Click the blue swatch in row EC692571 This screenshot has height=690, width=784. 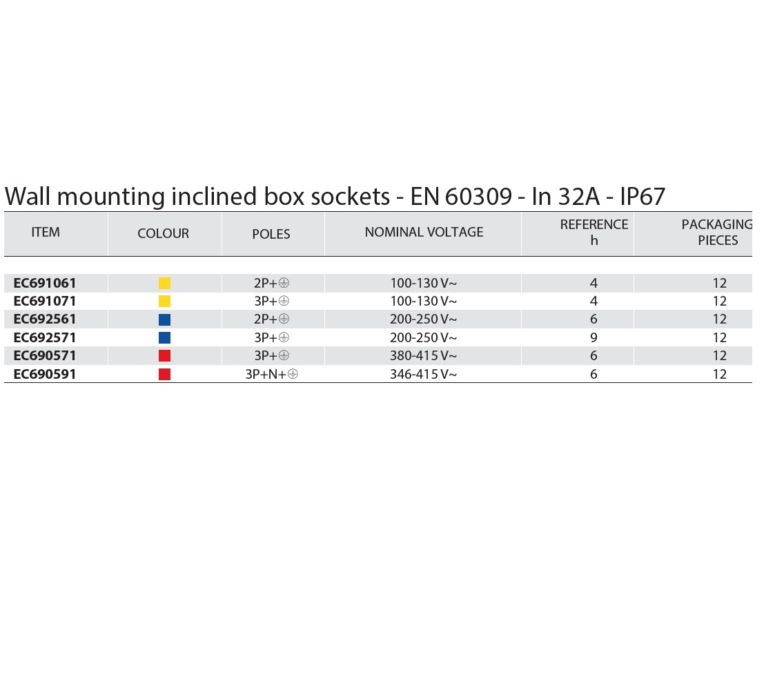pos(164,338)
